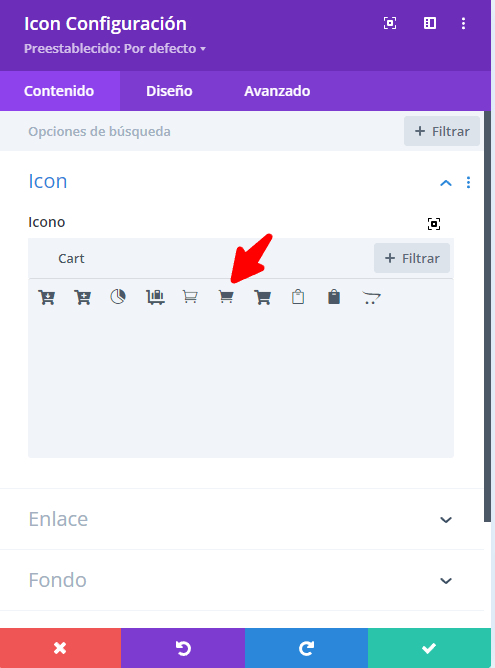Open the Preestablecido: Por defecto dropdown
495x668 pixels.
[x=115, y=49]
